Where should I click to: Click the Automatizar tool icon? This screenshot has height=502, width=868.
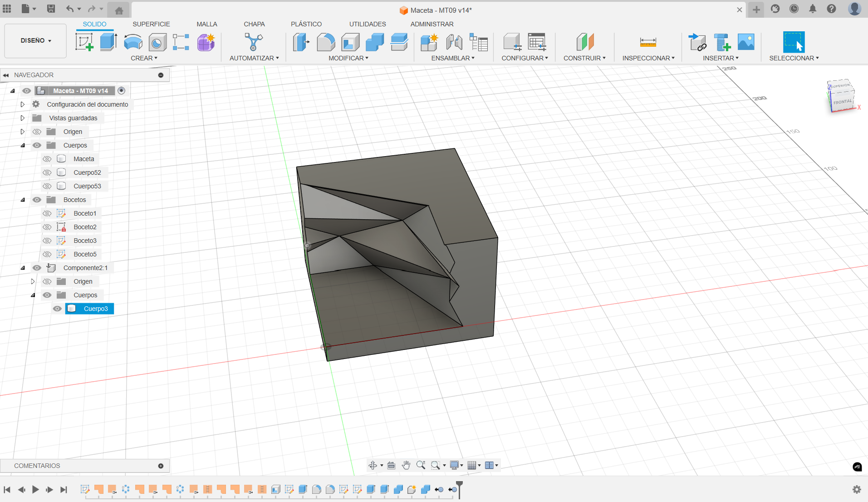254,42
